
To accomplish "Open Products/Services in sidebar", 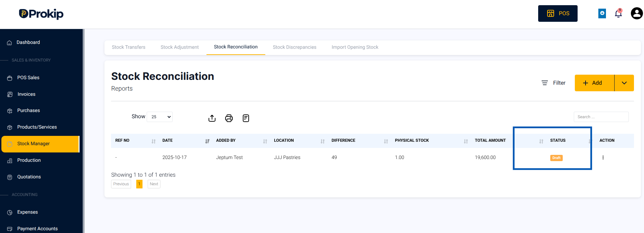I will coord(37,127).
